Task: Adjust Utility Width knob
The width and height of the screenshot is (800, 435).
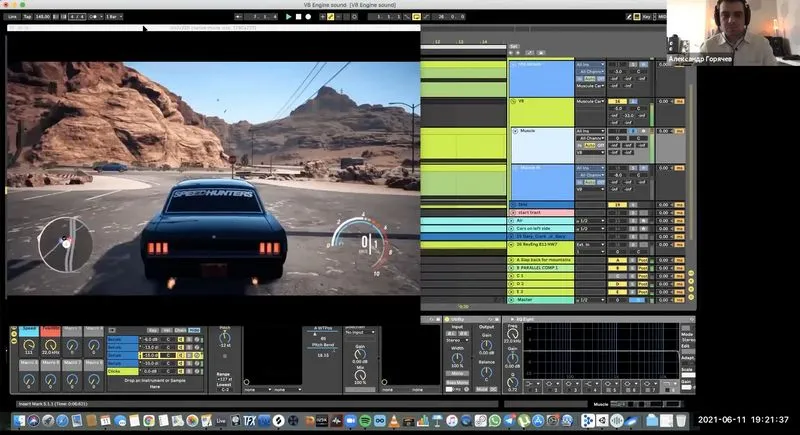Action: point(457,358)
